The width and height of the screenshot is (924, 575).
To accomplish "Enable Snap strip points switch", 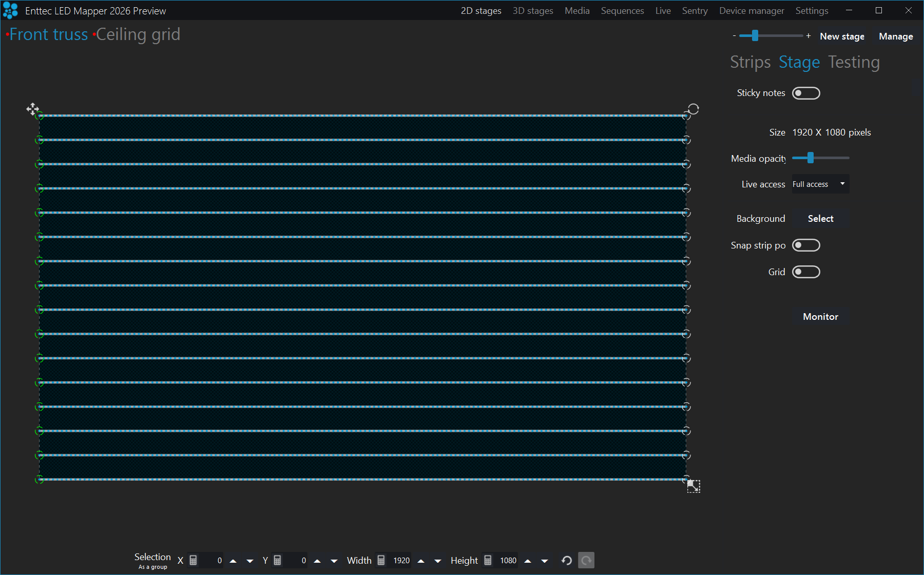I will [x=806, y=245].
